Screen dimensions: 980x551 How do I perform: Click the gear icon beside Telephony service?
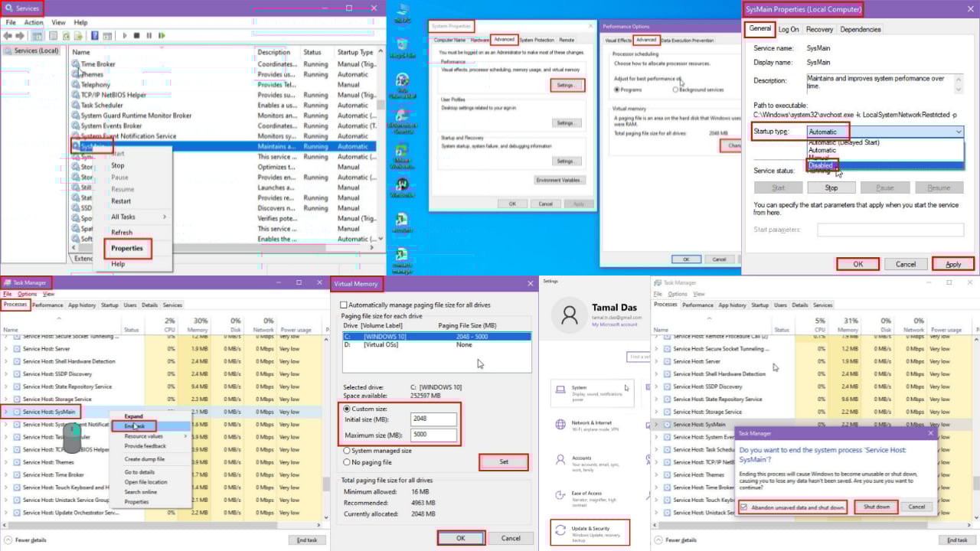point(75,84)
